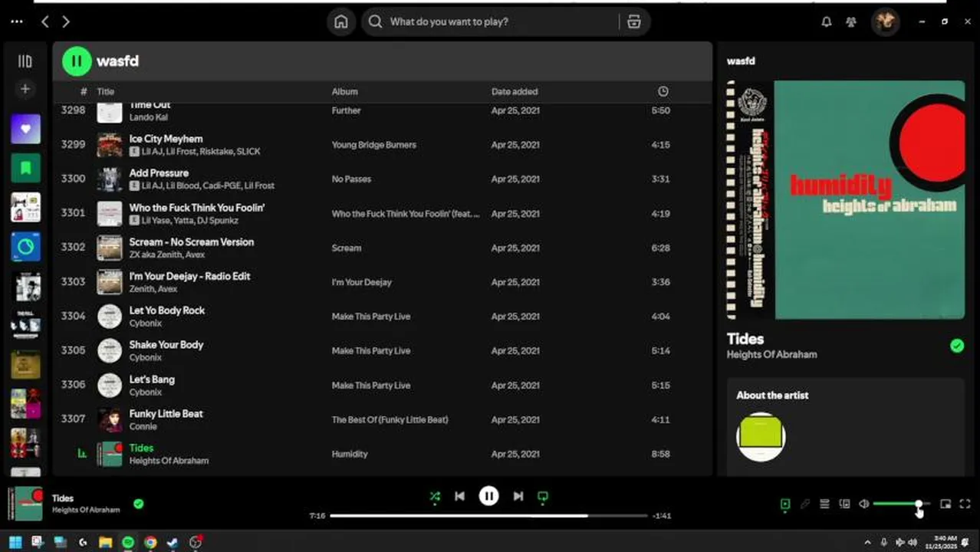Select "I'm Your Deejay - Radio Edit"

coord(189,276)
